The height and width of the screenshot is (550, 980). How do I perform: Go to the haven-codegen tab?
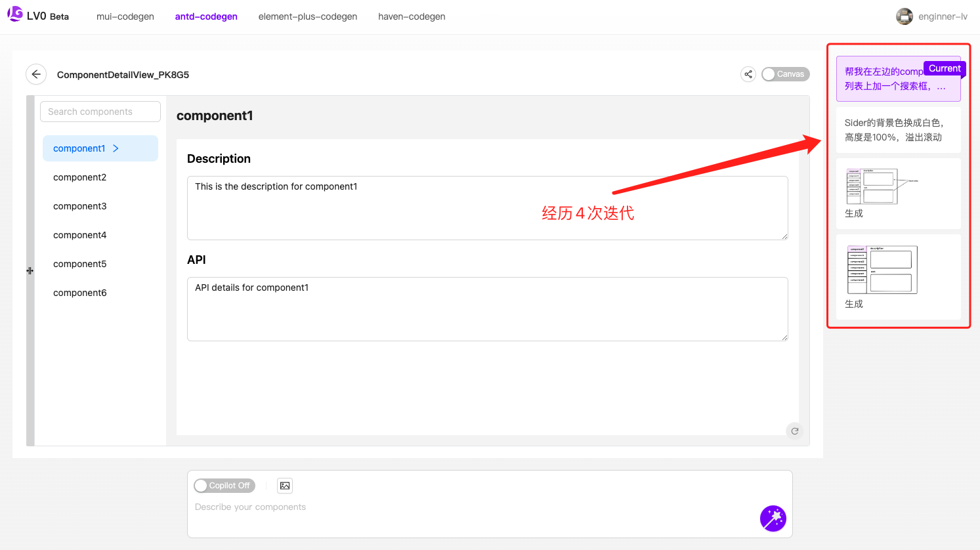pos(412,16)
